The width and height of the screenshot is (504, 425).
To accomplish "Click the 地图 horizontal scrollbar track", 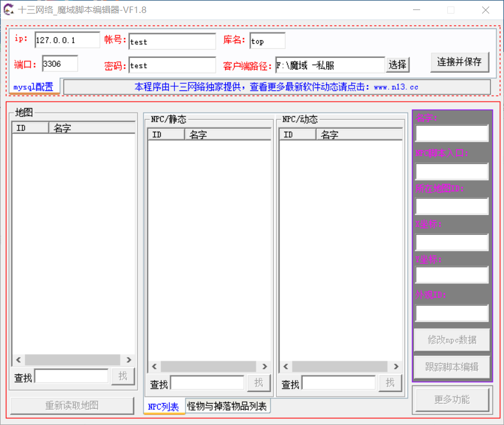I will coord(73,360).
